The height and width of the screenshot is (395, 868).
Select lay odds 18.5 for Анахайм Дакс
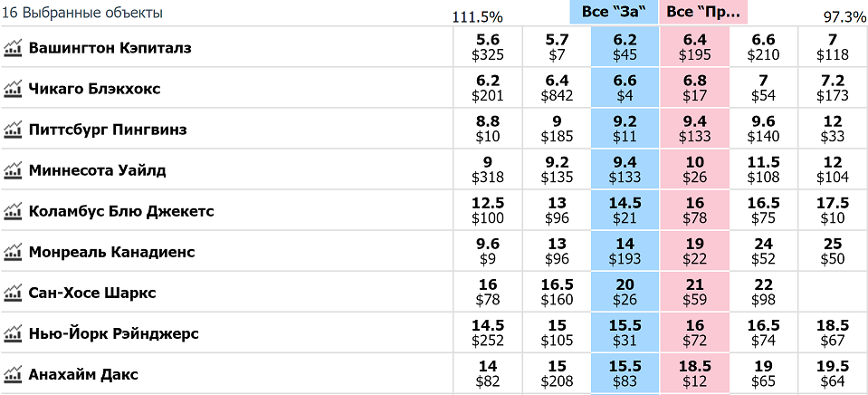695,374
